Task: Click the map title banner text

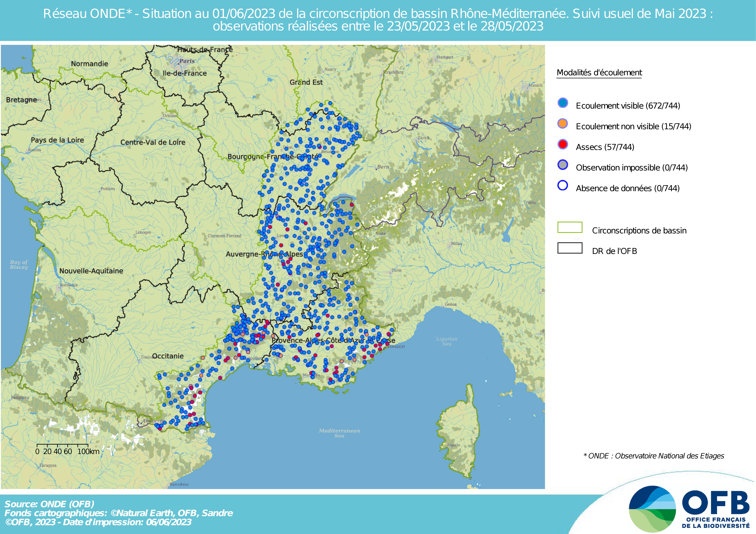Action: pos(378,20)
